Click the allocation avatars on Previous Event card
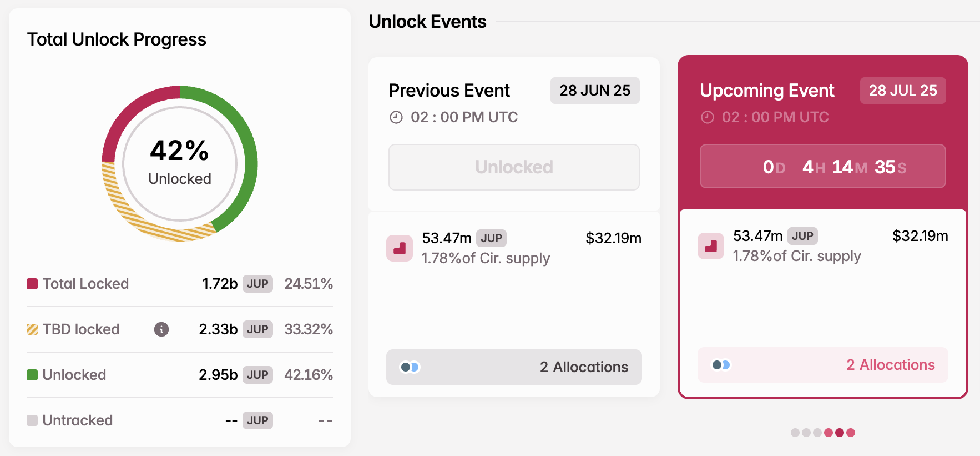 [x=409, y=367]
